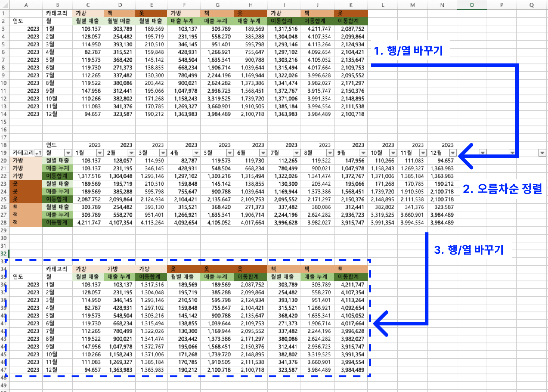Open the empty filter dropdown in column Q
The width and height of the screenshot is (548, 392).
tap(542, 153)
